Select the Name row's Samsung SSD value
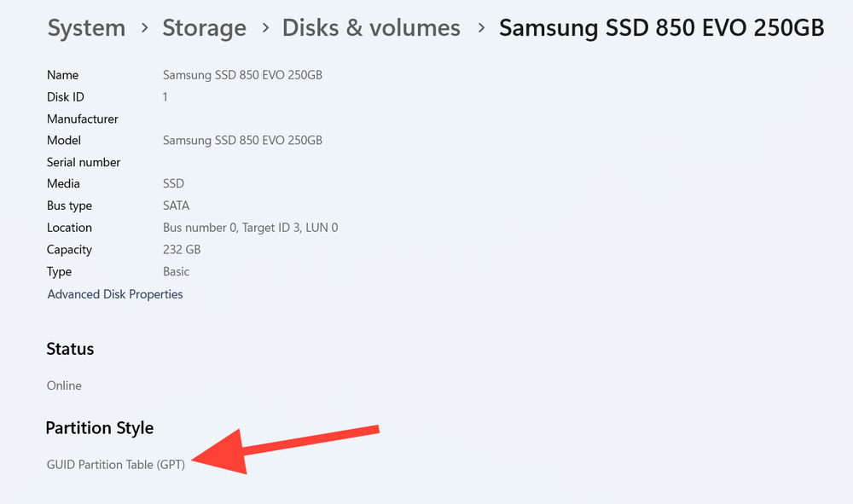 pos(242,75)
